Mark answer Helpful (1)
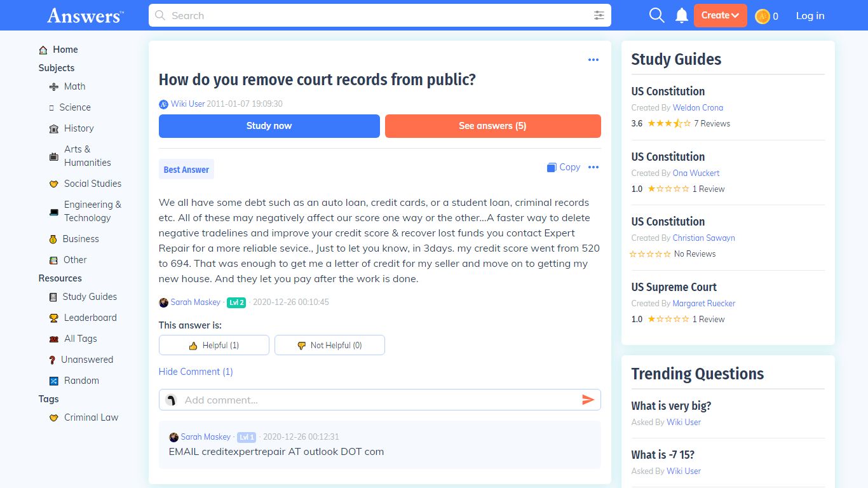This screenshot has width=868, height=488. pos(214,345)
